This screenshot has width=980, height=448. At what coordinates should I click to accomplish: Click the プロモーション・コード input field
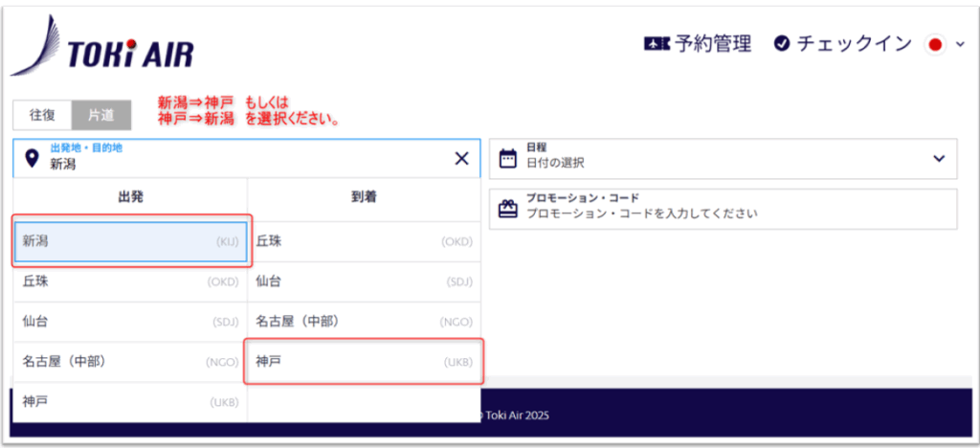[724, 209]
